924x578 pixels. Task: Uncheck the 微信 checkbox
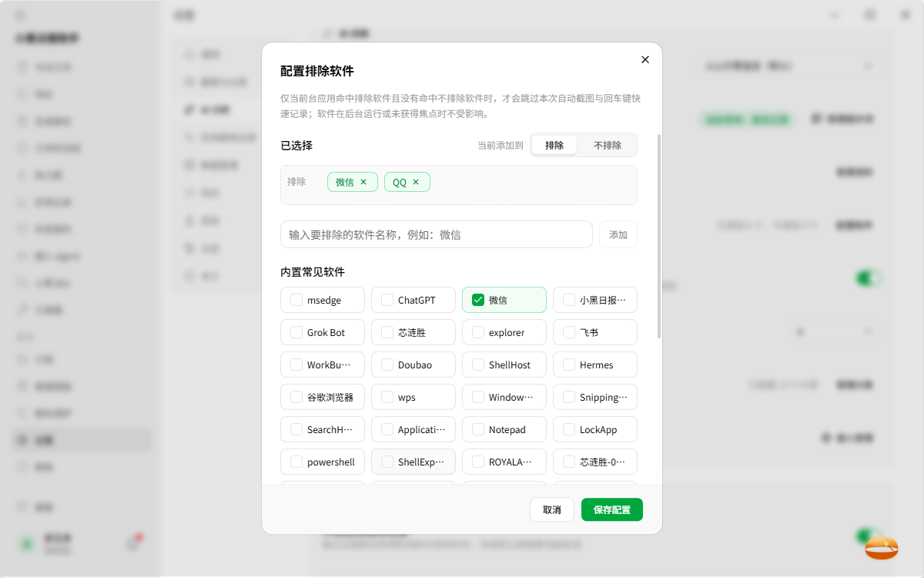click(478, 300)
